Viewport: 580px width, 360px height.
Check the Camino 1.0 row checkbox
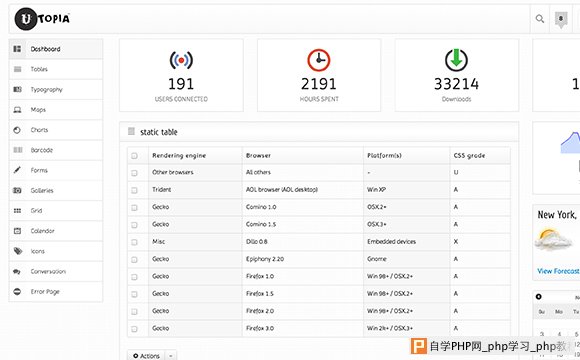coord(134,208)
